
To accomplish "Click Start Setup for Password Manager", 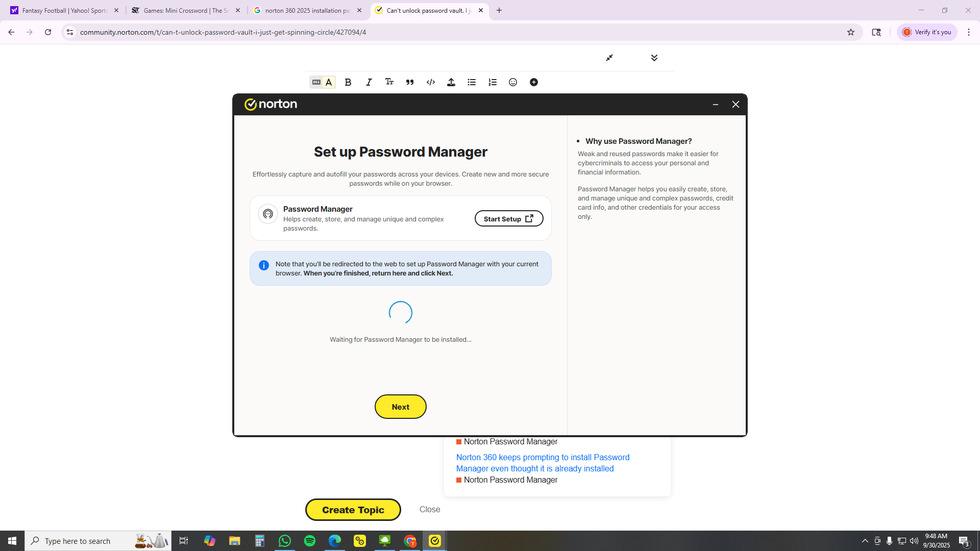I will point(508,219).
